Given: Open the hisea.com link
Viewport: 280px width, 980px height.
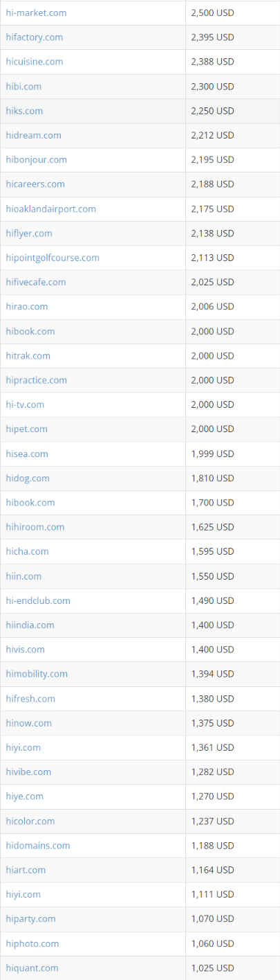Looking at the screenshot, I should click(27, 454).
